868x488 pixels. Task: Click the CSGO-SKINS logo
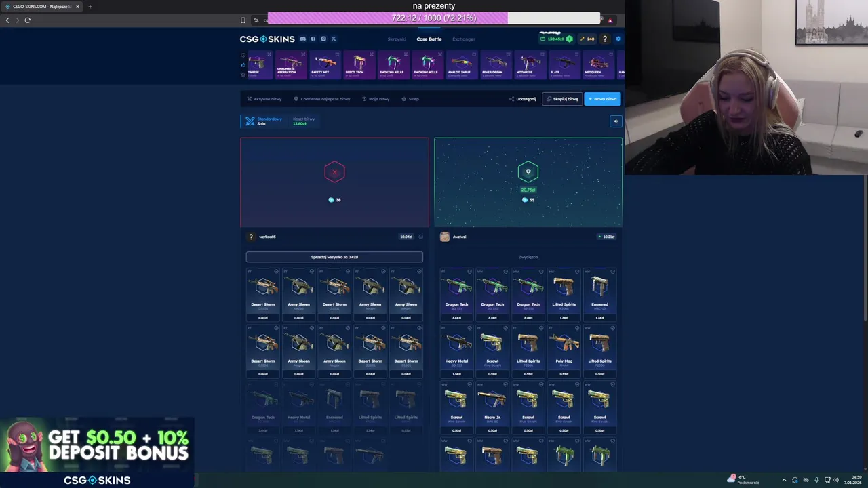point(267,39)
